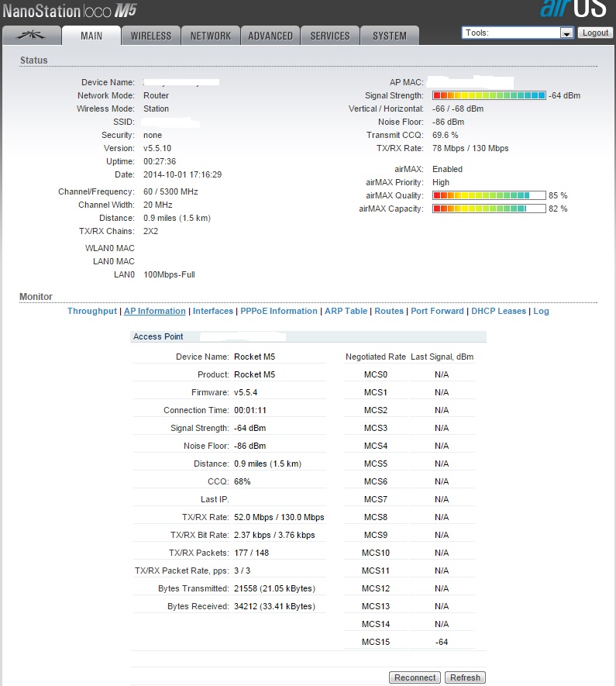The height and width of the screenshot is (686, 616).
Task: Click the Signal Strength bar
Action: coord(489,95)
